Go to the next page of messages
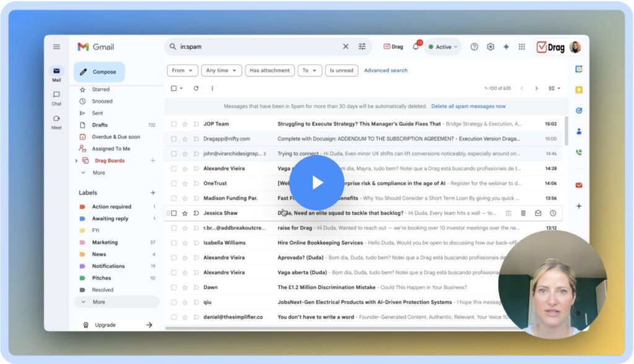Viewport: 634px width, 364px height. [x=537, y=88]
